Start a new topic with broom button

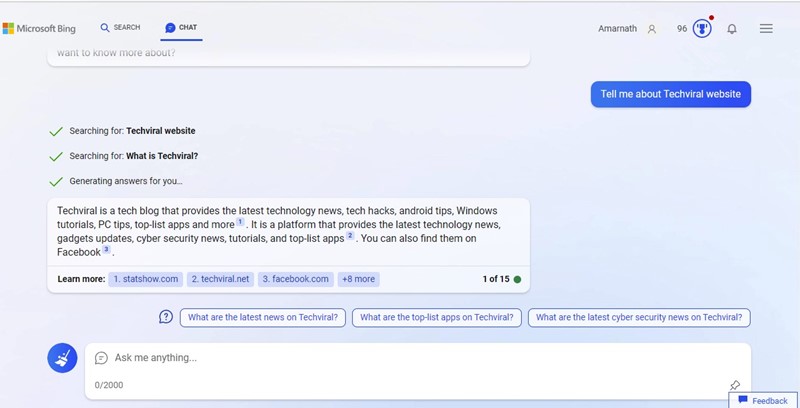click(x=62, y=358)
